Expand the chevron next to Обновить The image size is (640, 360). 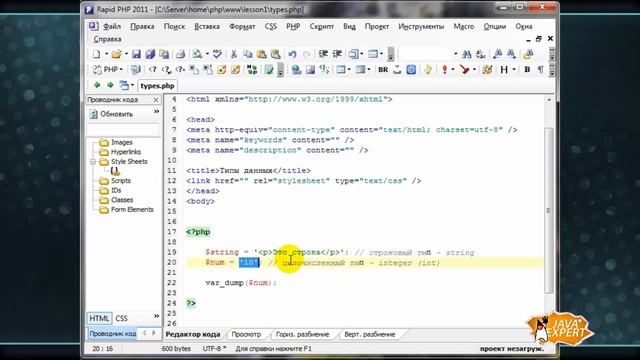[156, 111]
